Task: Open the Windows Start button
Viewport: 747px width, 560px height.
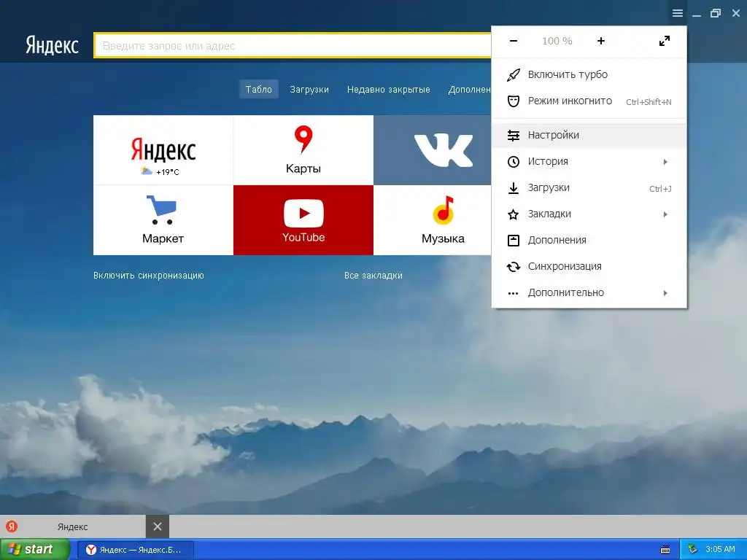Action: click(x=35, y=549)
